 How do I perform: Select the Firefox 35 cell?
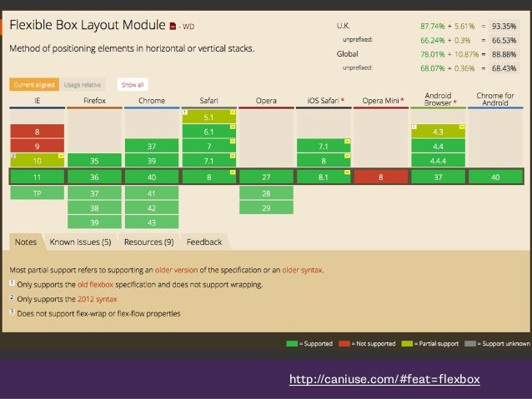point(94,160)
